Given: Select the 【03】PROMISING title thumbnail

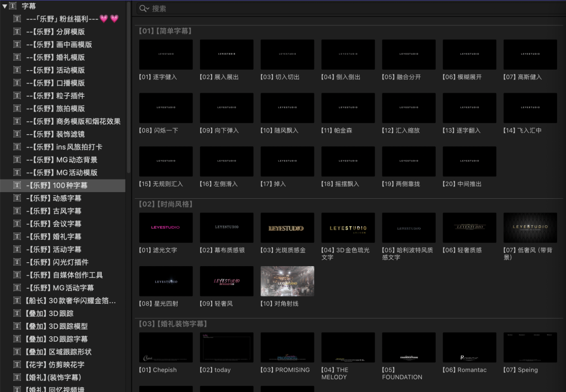Looking at the screenshot, I should 287,347.
